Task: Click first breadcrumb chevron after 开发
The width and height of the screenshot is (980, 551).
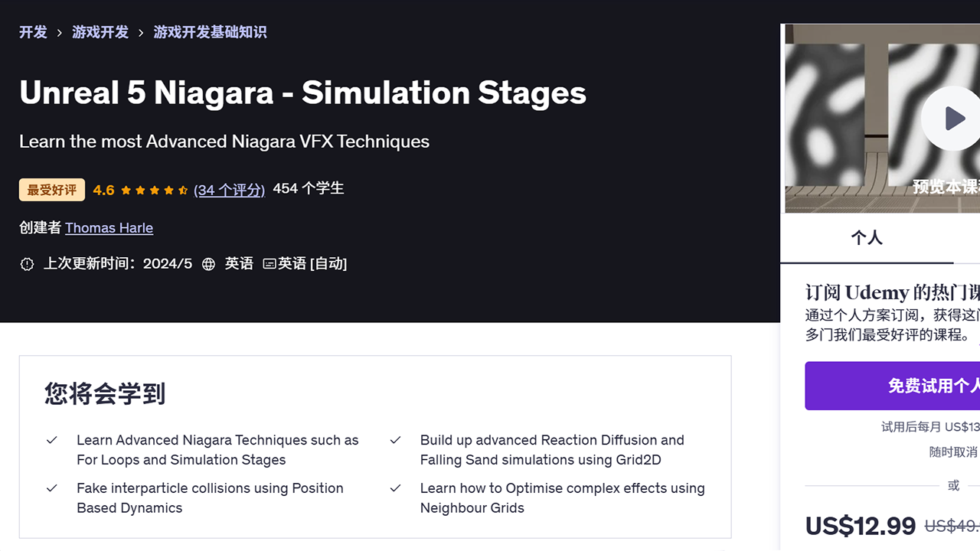Action: pos(60,33)
